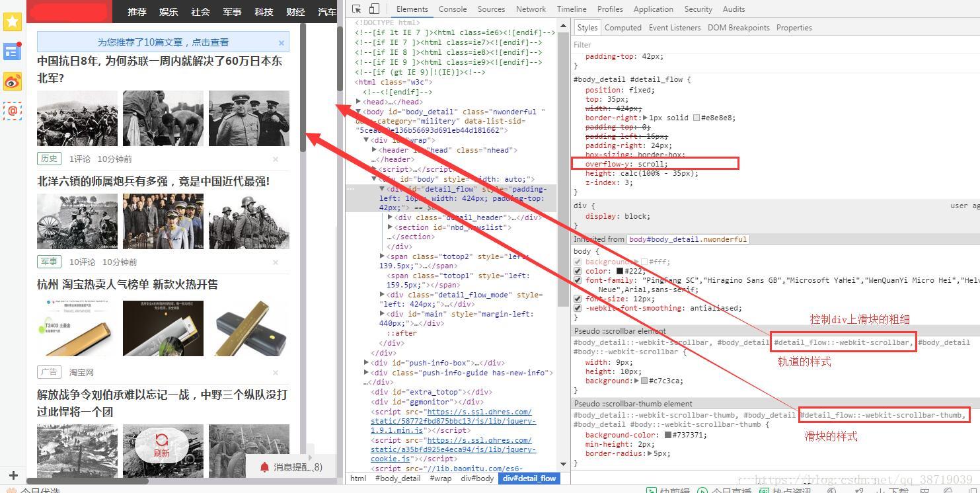This screenshot has height=493, width=980.
Task: Expand the header id="head" element
Action: click(x=375, y=150)
